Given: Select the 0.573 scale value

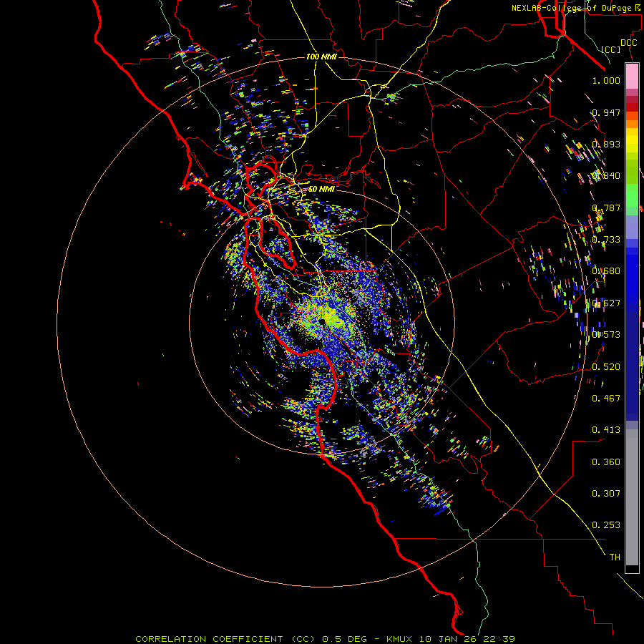Looking at the screenshot, I should 606,335.
